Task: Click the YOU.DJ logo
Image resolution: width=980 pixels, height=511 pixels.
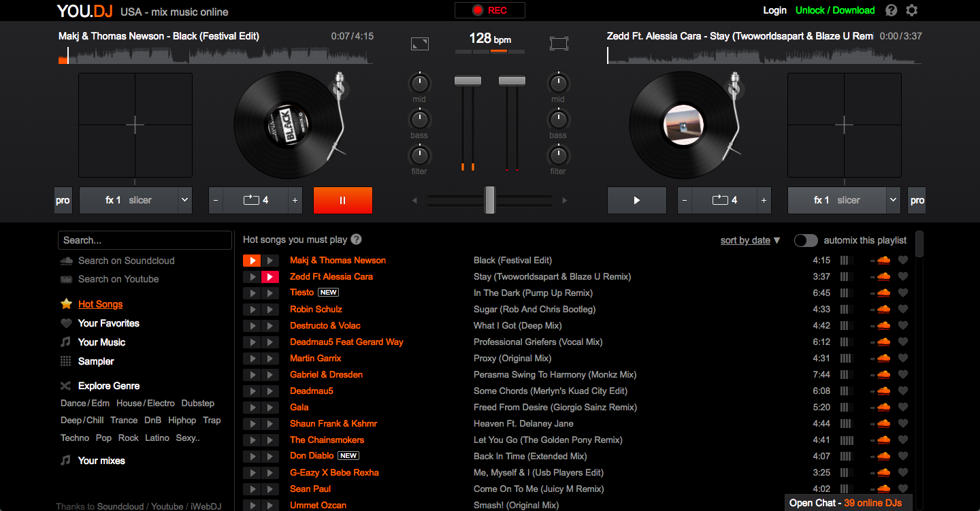Action: click(x=84, y=11)
